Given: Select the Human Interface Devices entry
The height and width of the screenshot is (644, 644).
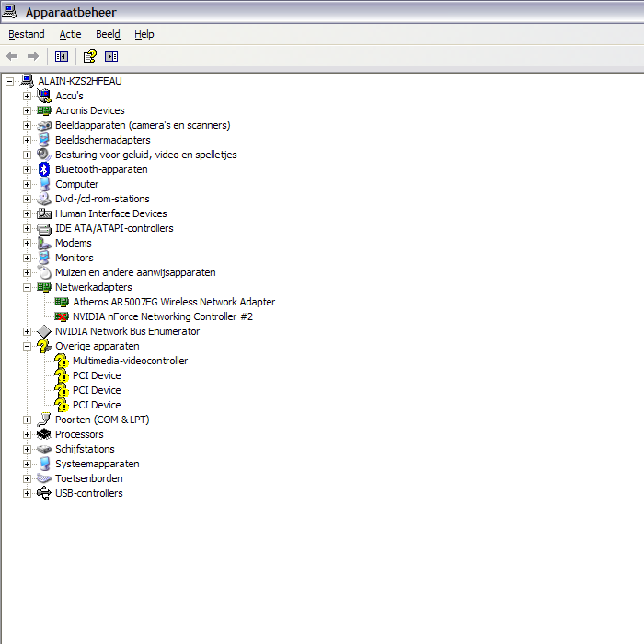Looking at the screenshot, I should (110, 213).
